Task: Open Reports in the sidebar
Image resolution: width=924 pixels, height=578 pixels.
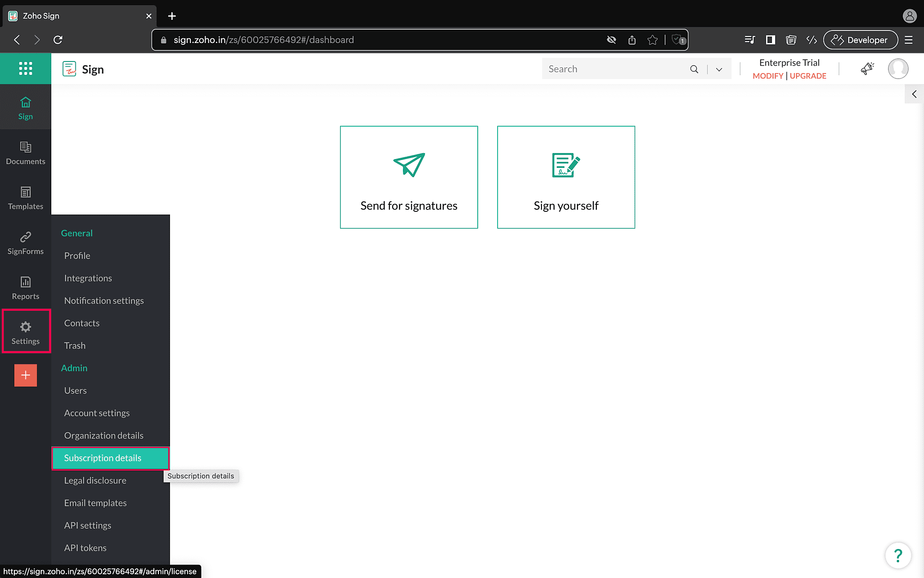Action: [25, 288]
